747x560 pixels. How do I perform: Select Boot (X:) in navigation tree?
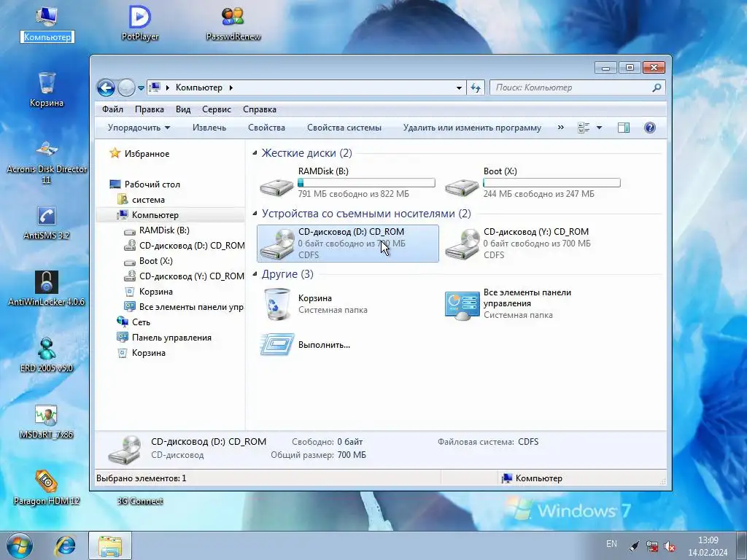click(x=156, y=261)
